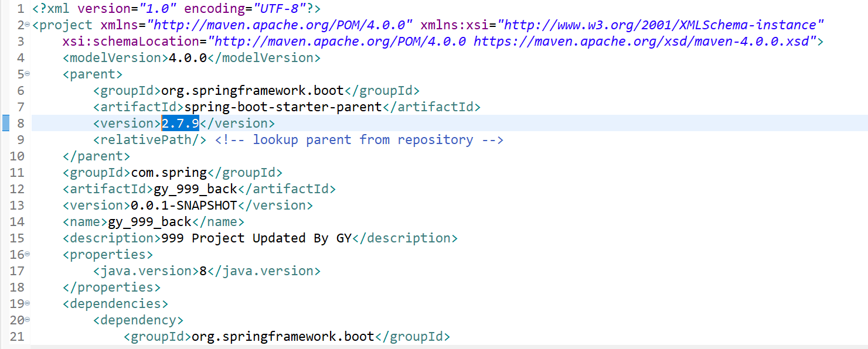Click the groupId value com.spring
The width and height of the screenshot is (868, 349).
point(169,173)
